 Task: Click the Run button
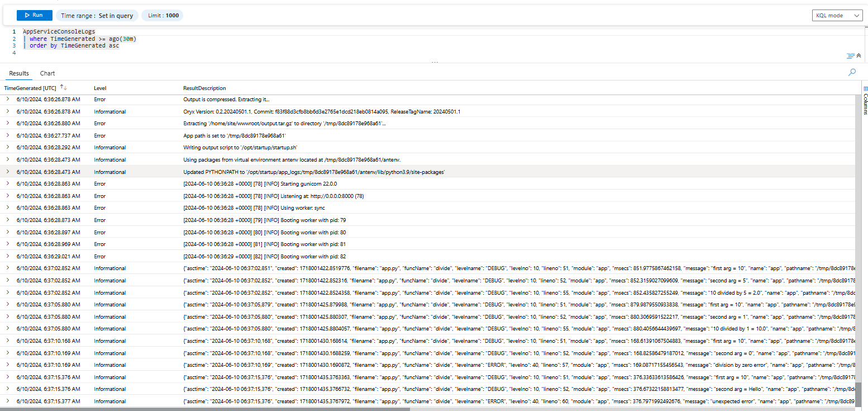pyautogui.click(x=34, y=15)
